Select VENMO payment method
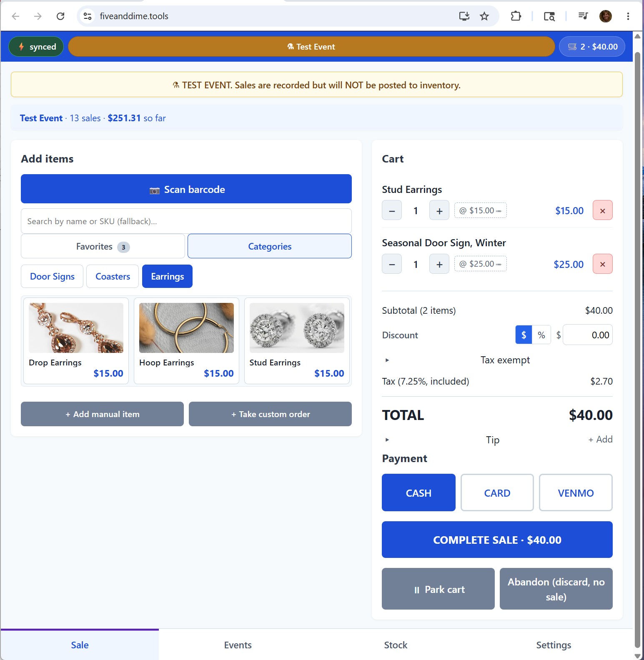This screenshot has width=644, height=660. [576, 493]
